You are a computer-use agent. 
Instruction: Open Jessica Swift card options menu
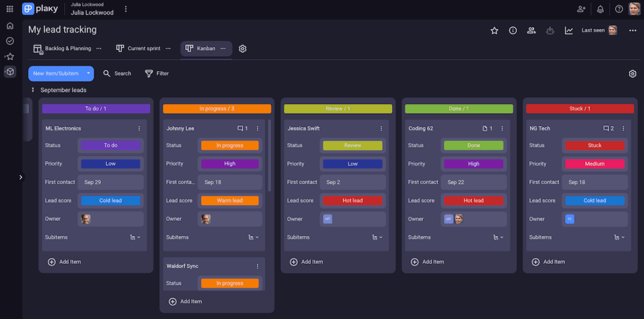coord(381,129)
